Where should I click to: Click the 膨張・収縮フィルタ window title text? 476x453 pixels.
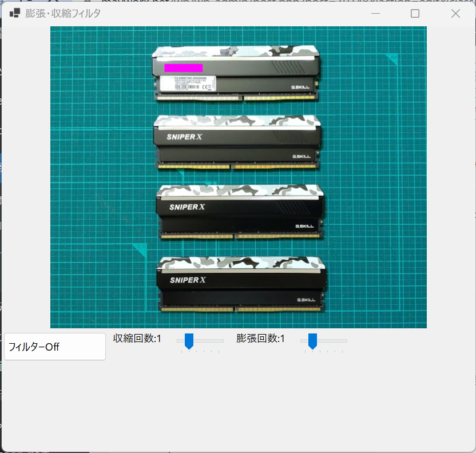pyautogui.click(x=63, y=13)
